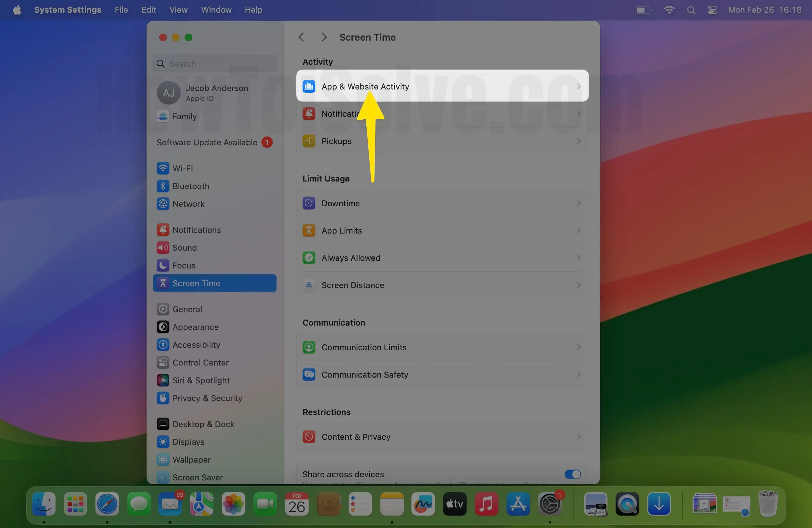The width and height of the screenshot is (812, 528).
Task: Open the Window menu
Action: point(216,10)
